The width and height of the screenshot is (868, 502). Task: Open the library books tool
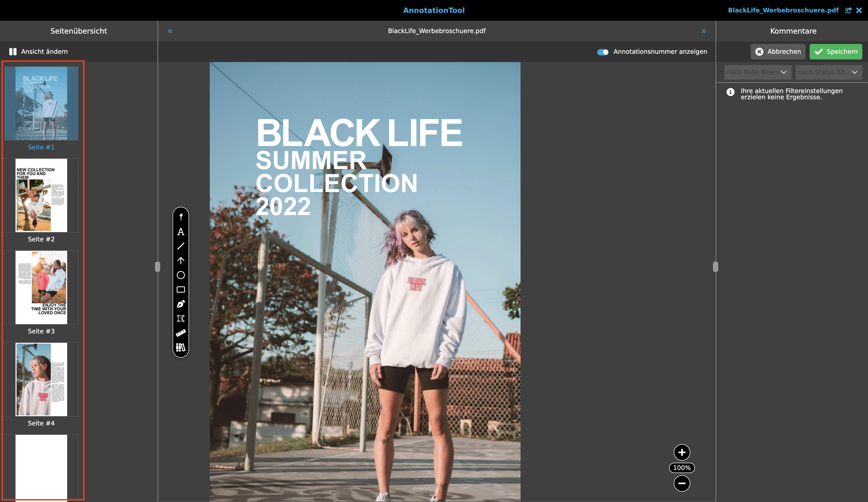(181, 347)
